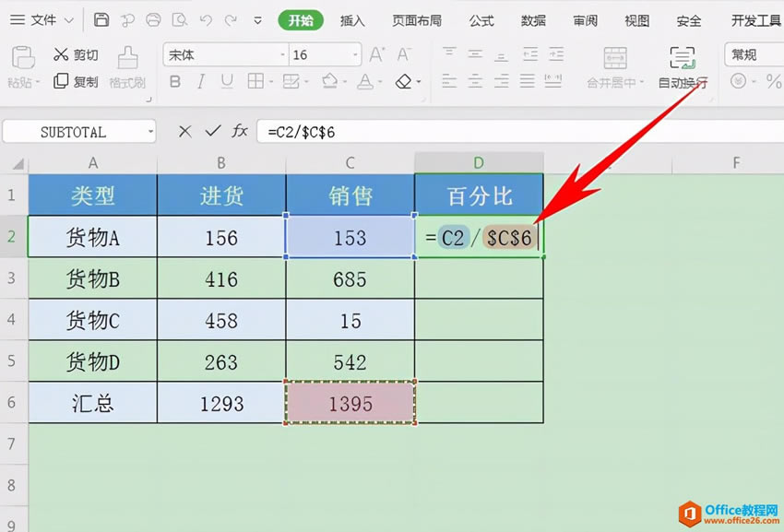Toggle Underline formatting
The width and height of the screenshot is (784, 532).
click(x=227, y=81)
